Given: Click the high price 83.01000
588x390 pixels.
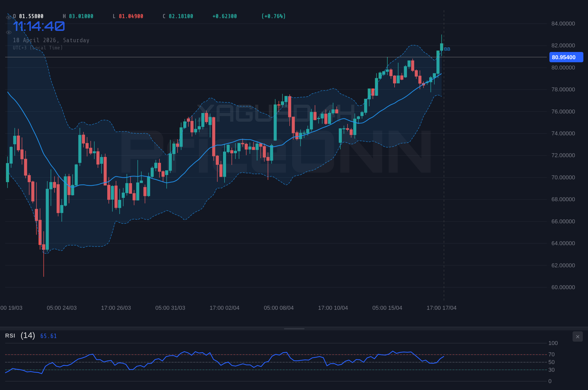Looking at the screenshot, I should coord(81,16).
